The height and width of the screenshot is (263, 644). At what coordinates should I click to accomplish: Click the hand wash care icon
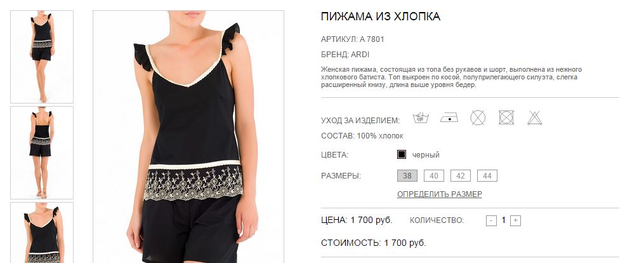(421, 118)
